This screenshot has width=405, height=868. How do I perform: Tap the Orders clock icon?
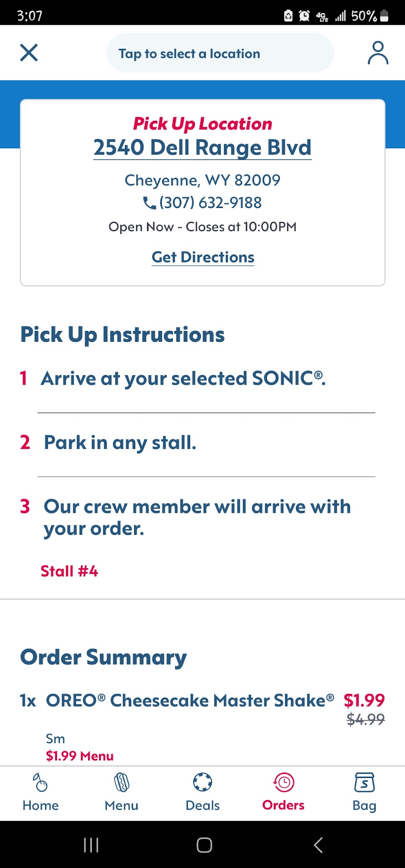[x=284, y=782]
